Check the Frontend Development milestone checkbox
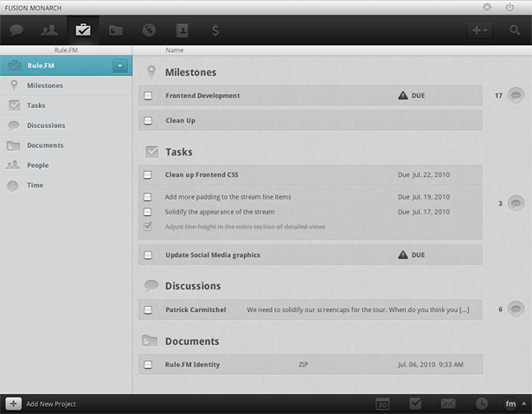The height and width of the screenshot is (414, 532). click(148, 96)
